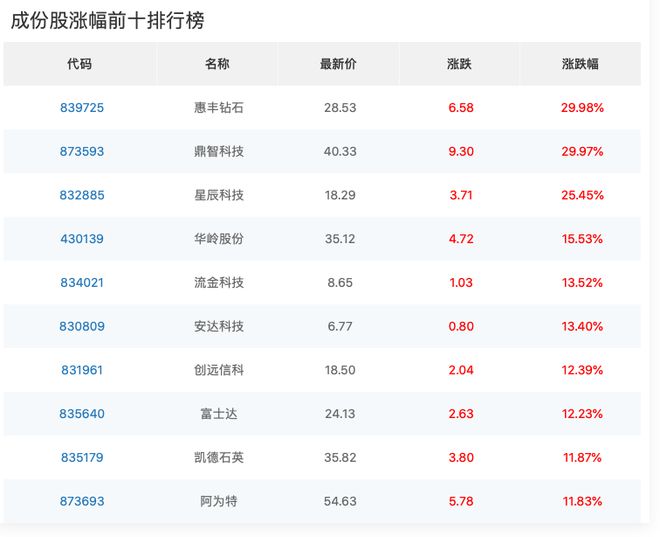Click 29.98% change value for 惠丰钻石
Screen dimensions: 660x537
581,108
